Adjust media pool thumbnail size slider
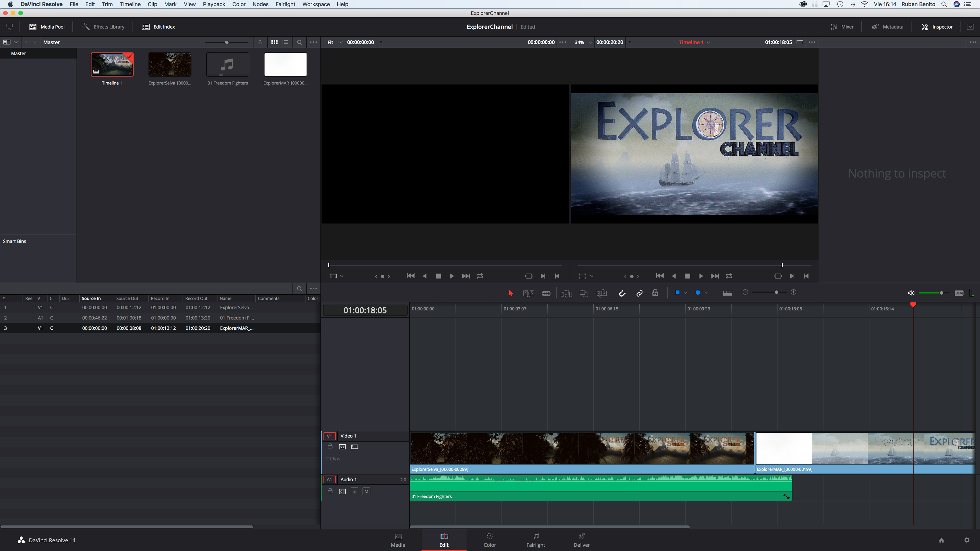This screenshot has width=980, height=551. [227, 42]
